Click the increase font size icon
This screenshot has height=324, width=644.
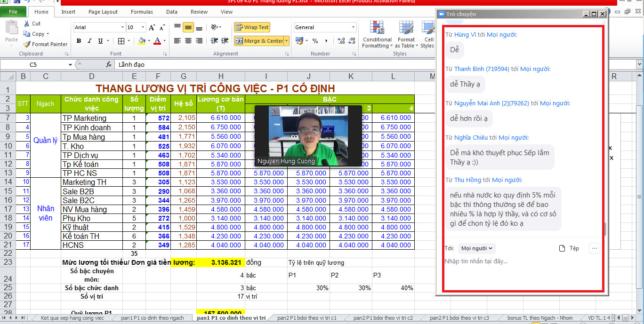(x=152, y=28)
